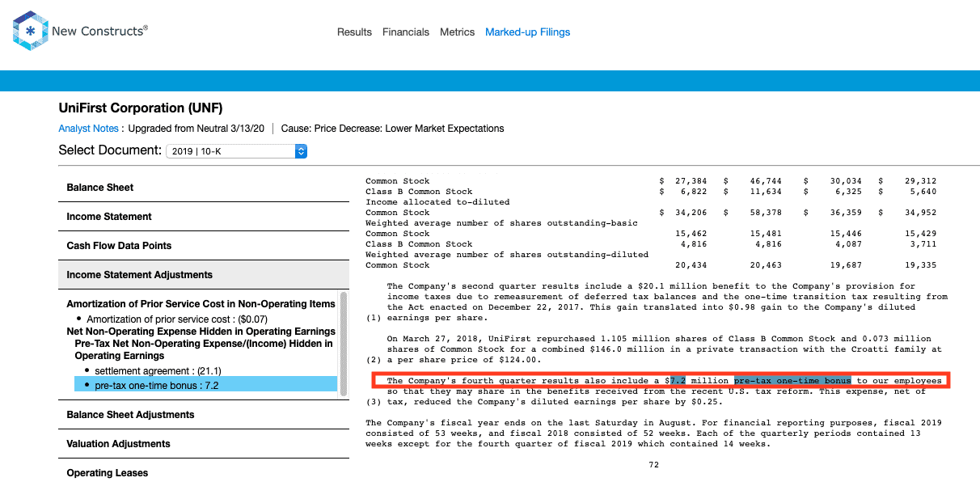
Task: Click the 'Amortization of Prior Service Cost in Non-Operating Items' heading
Action: 201,304
